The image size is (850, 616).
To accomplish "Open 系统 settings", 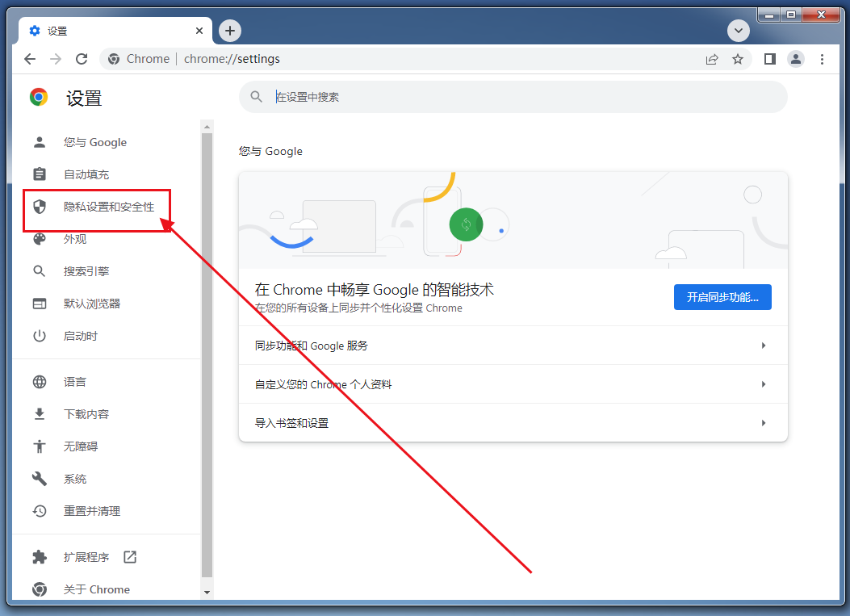I will (75, 479).
